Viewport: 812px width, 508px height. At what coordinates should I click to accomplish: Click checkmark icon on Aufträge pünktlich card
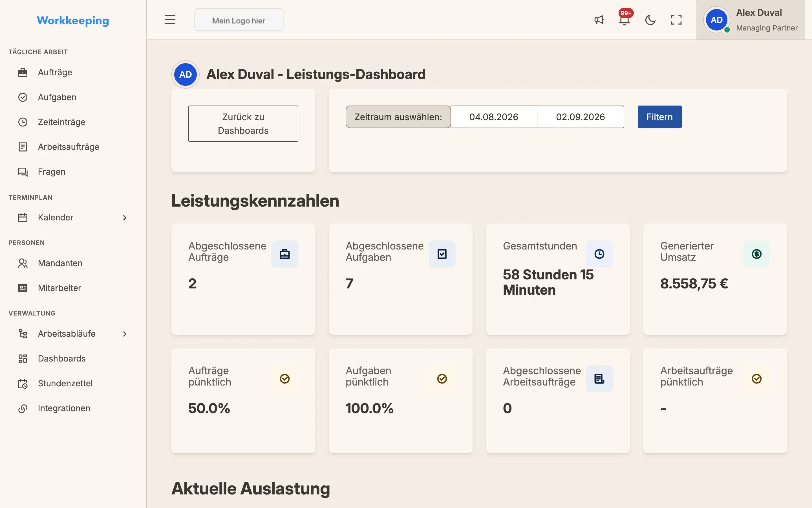[x=284, y=379]
